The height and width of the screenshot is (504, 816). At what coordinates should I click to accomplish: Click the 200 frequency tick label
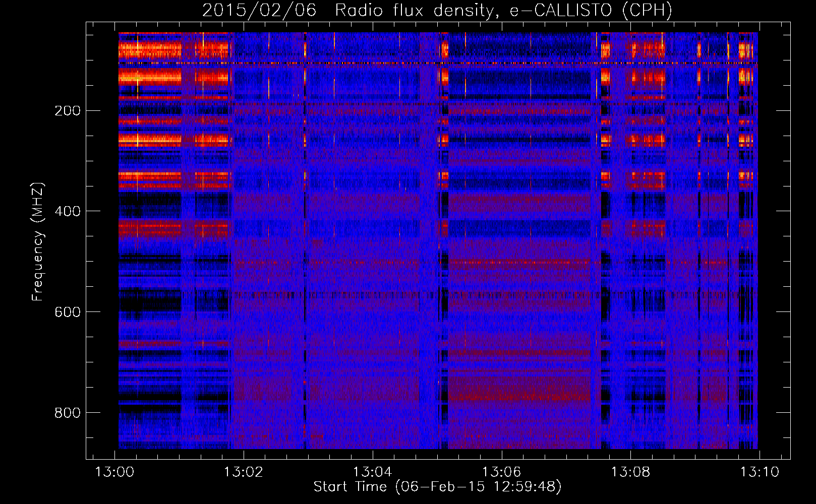click(67, 111)
